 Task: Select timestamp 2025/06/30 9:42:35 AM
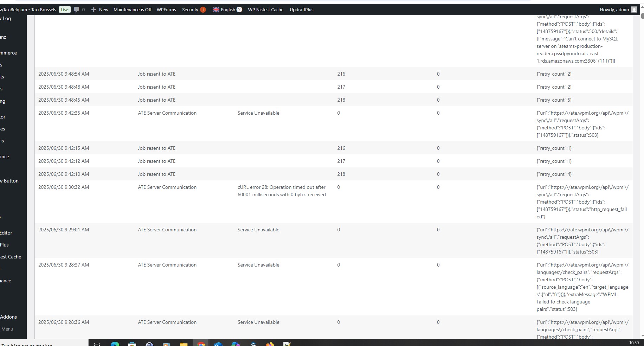click(64, 113)
